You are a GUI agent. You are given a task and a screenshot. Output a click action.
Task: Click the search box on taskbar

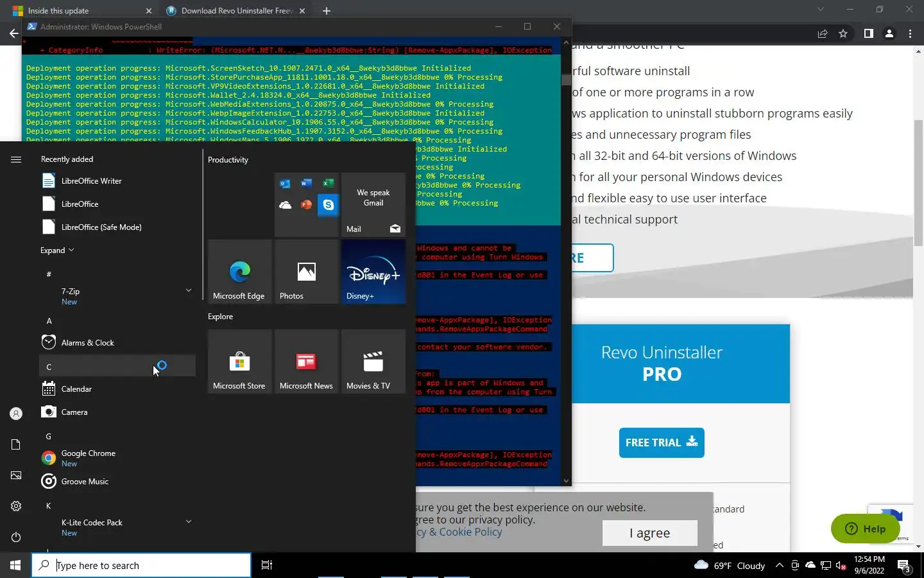tap(141, 565)
